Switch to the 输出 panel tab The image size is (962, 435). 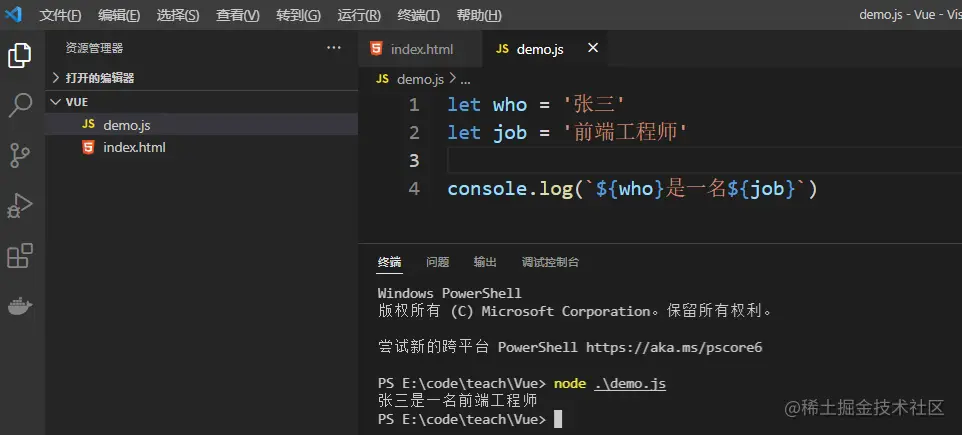pos(485,262)
